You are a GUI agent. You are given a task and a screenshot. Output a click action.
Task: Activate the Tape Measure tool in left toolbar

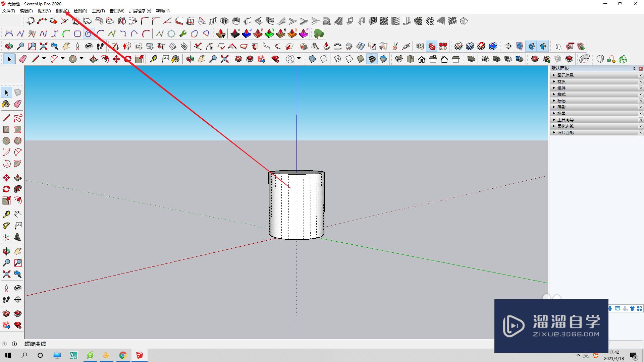(6, 215)
